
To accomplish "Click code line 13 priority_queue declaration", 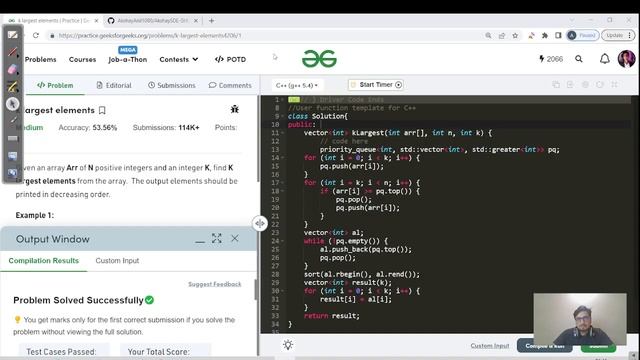I will 440,150.
